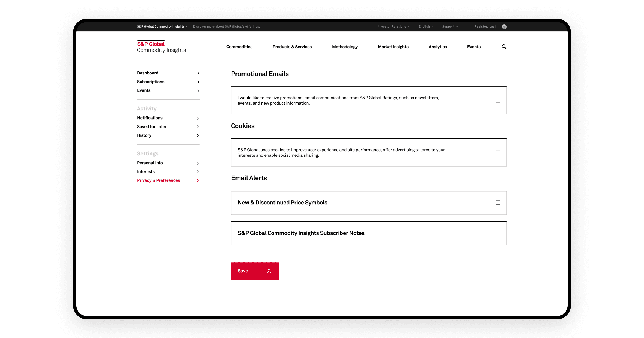Screen dimensions: 644x338
Task: Open the History sidebar item
Action: [x=144, y=135]
